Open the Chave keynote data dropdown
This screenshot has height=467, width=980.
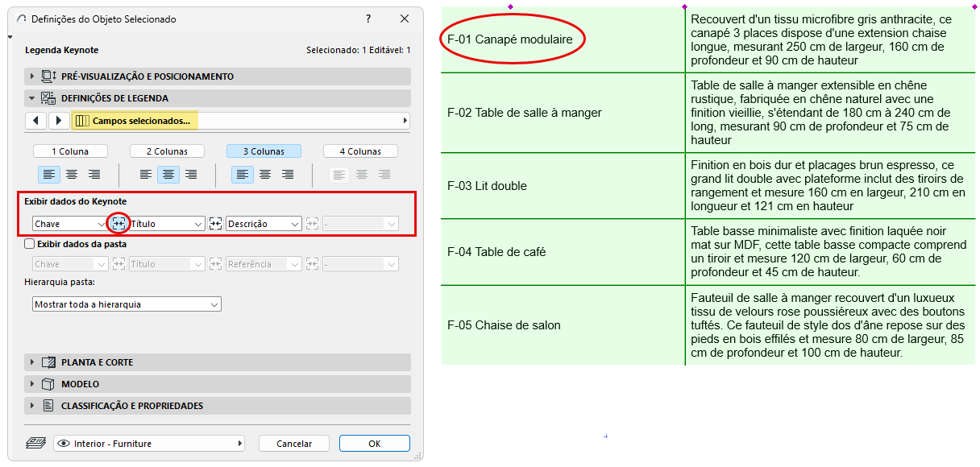[70, 224]
